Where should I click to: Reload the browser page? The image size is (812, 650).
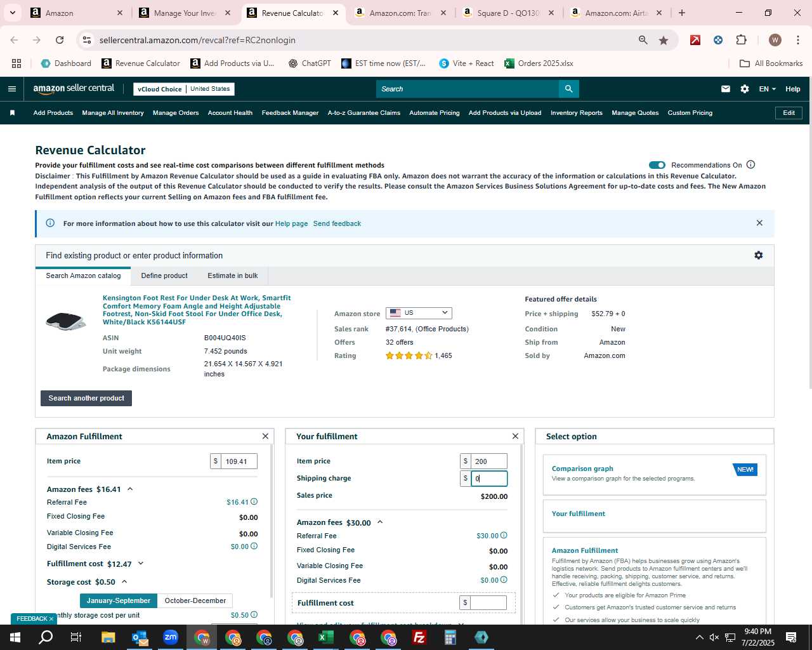pos(60,40)
